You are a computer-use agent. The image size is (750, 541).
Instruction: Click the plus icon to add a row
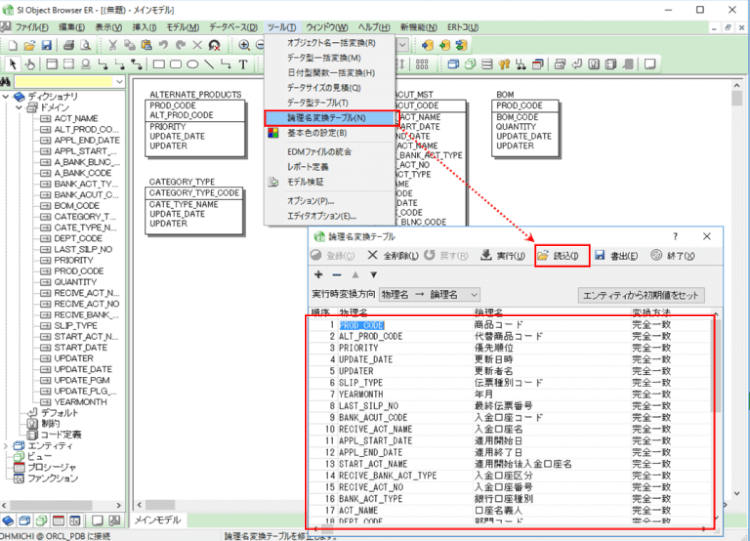click(x=319, y=274)
